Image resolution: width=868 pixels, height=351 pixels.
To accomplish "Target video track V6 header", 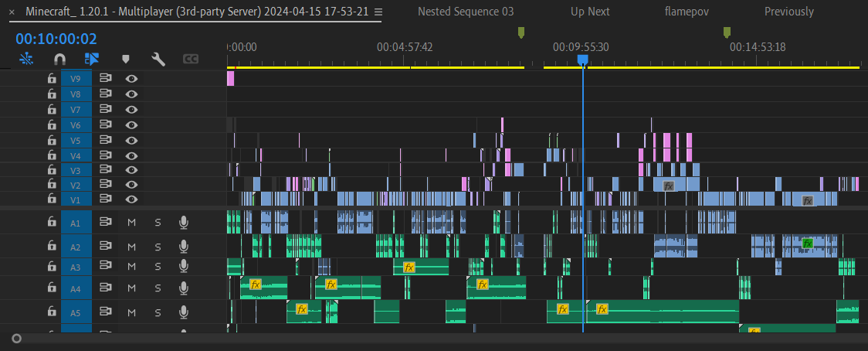I will 76,124.
